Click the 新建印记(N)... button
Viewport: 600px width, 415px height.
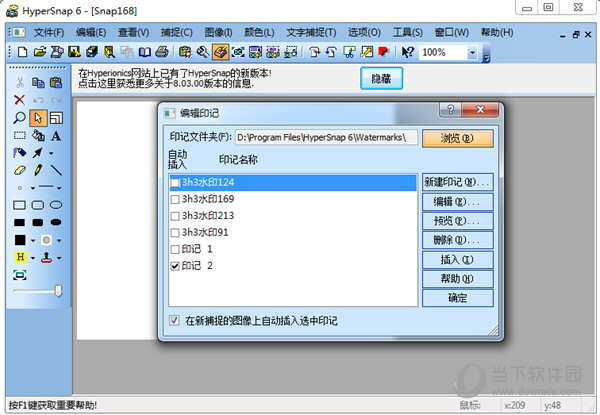tap(458, 182)
